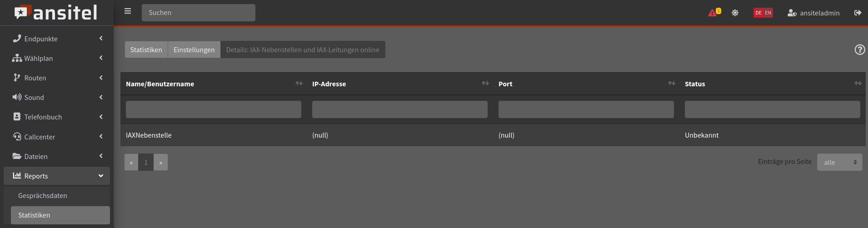Open the Einträge pro Seite dropdown
This screenshot has height=228, width=868.
pyautogui.click(x=839, y=162)
